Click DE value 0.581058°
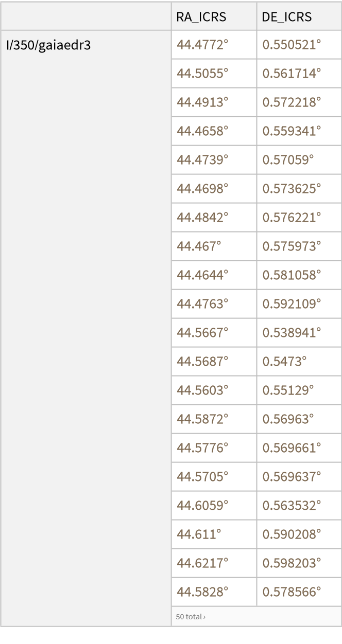The image size is (342, 644). point(292,275)
